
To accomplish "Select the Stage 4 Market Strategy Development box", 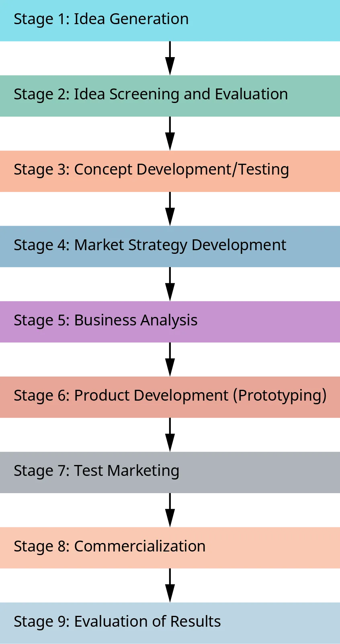I will [170, 246].
